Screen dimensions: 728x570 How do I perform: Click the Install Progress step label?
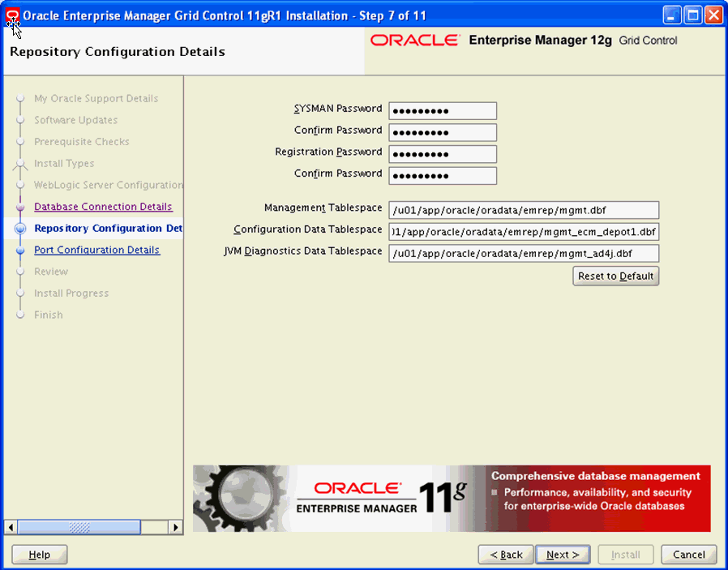click(x=71, y=294)
